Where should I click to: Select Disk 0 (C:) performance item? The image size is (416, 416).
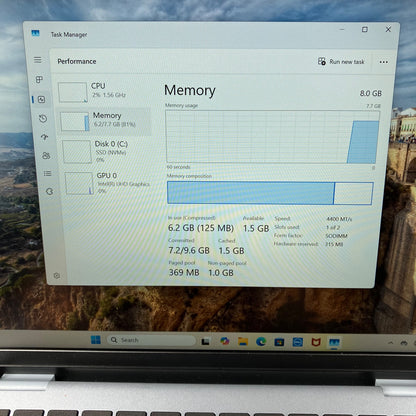pos(107,152)
